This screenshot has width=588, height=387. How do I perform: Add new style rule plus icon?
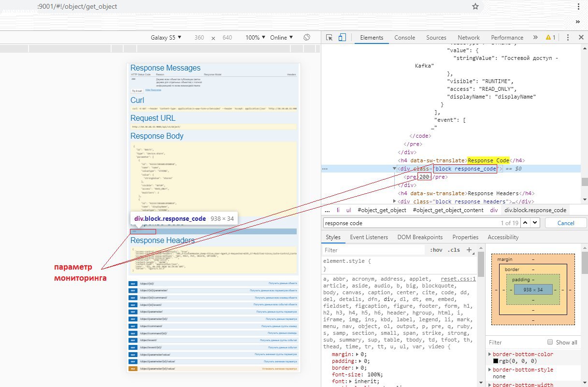(x=469, y=250)
